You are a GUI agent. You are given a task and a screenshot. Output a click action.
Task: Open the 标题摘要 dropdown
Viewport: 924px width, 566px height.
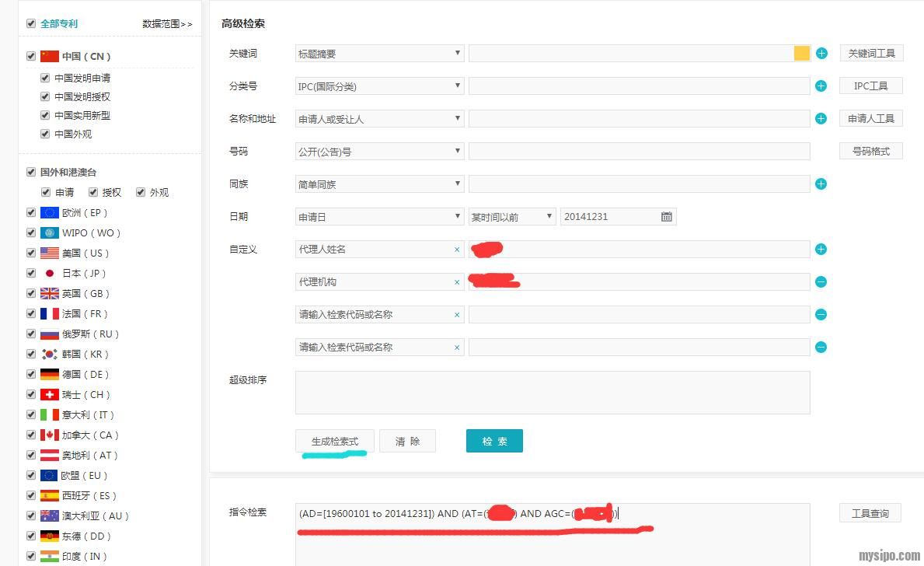click(379, 54)
